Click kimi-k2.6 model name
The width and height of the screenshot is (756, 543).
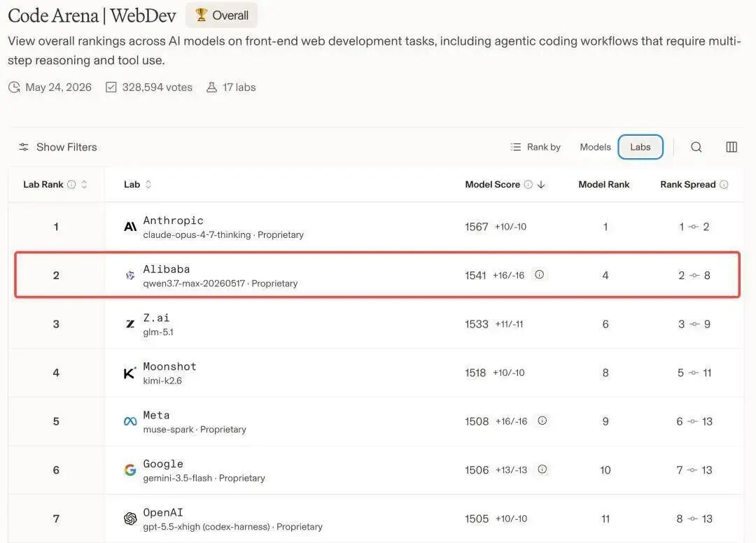pyautogui.click(x=162, y=381)
